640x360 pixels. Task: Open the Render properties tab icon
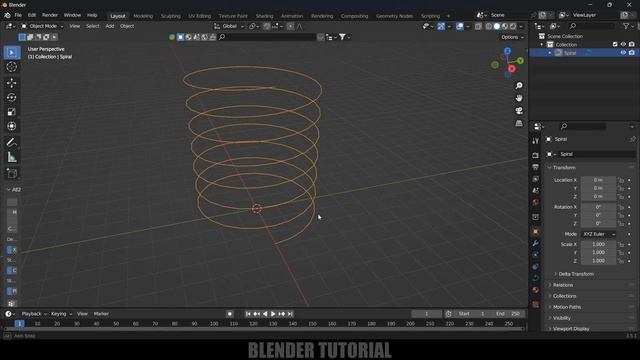tap(536, 156)
